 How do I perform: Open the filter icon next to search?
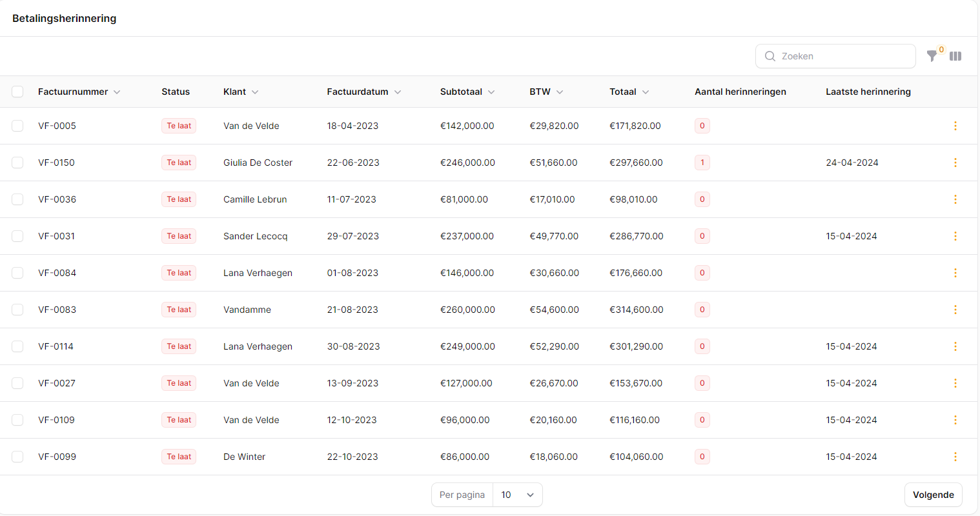click(932, 56)
